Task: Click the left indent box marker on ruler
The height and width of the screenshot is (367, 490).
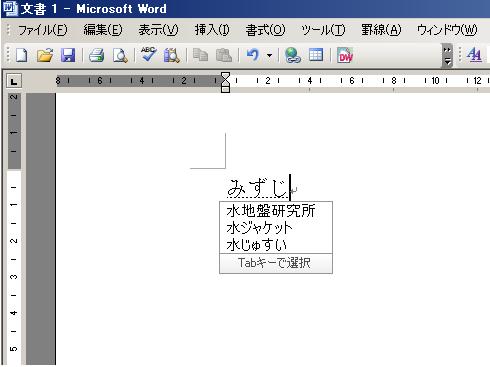Action: coord(226,89)
